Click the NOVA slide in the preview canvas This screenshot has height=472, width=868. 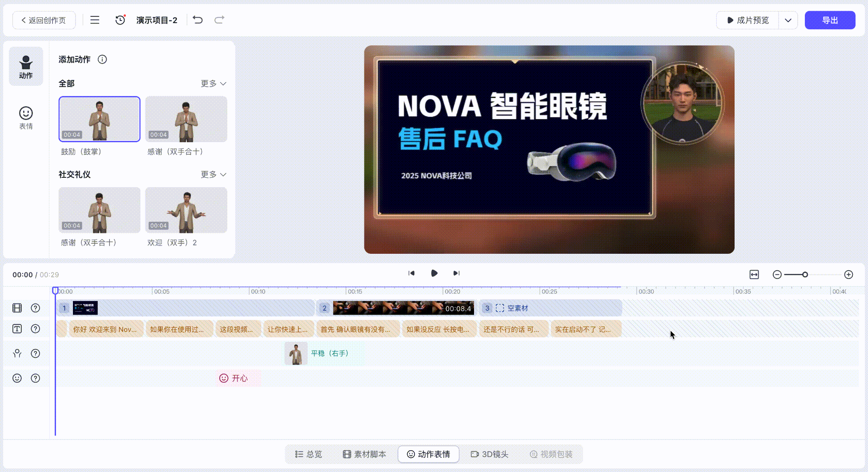click(514, 138)
